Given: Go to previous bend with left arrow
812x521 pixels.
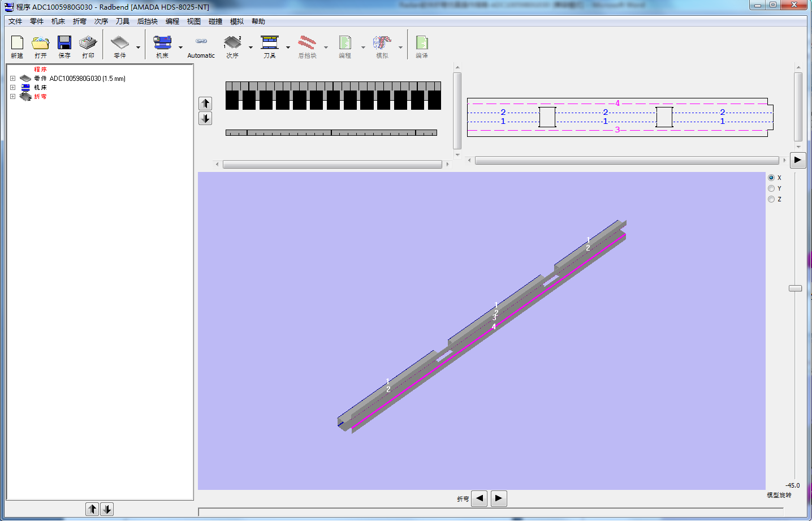Looking at the screenshot, I should coord(480,498).
